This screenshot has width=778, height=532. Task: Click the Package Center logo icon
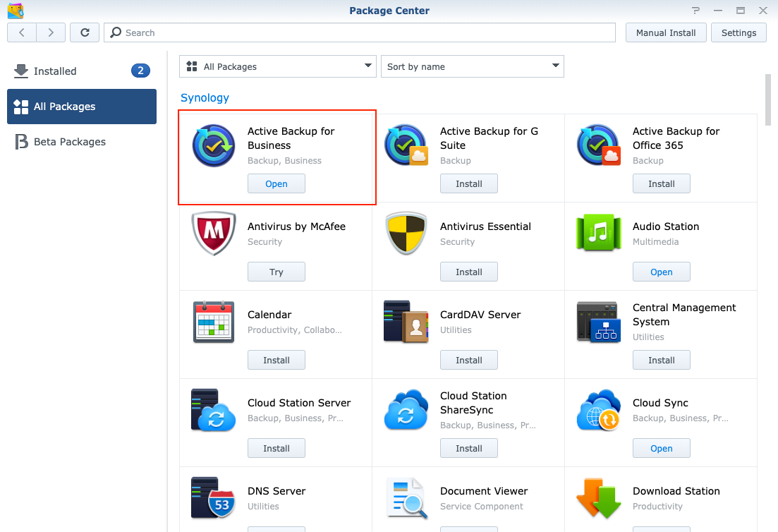[x=16, y=11]
